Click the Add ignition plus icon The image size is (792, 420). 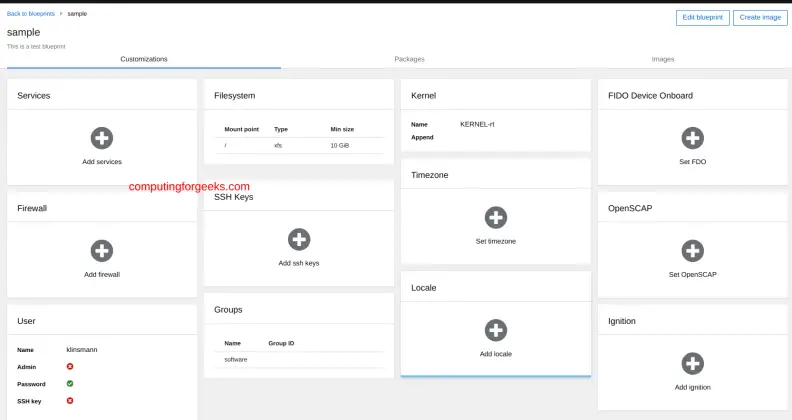pos(692,363)
